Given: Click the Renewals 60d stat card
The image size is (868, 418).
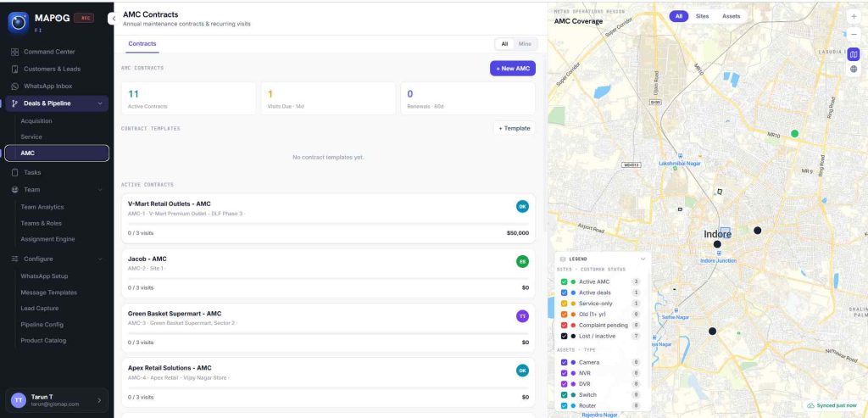Looking at the screenshot, I should coord(468,98).
